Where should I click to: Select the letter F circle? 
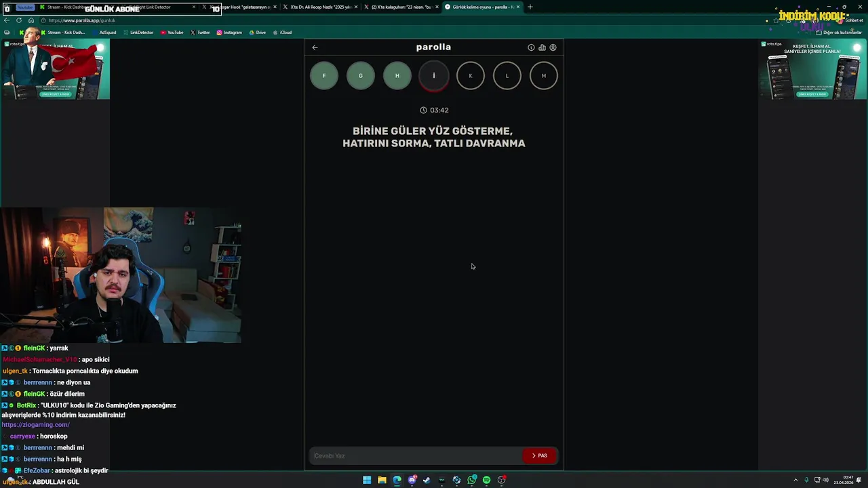[324, 75]
